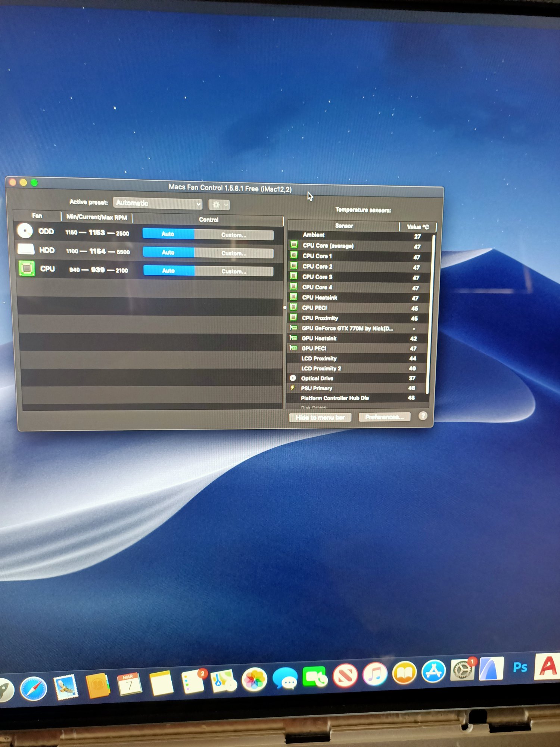
Task: Click the HDD fan drive icon
Action: [26, 249]
